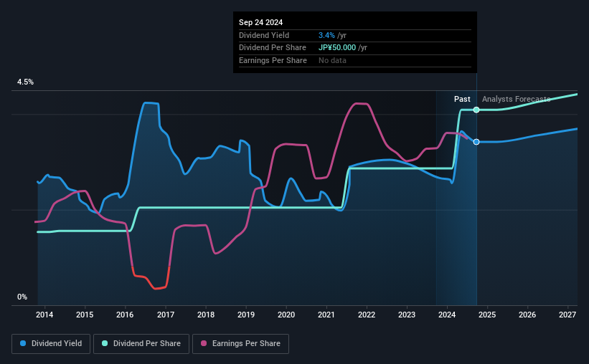Click the 2023 x-axis year label

[x=407, y=315]
